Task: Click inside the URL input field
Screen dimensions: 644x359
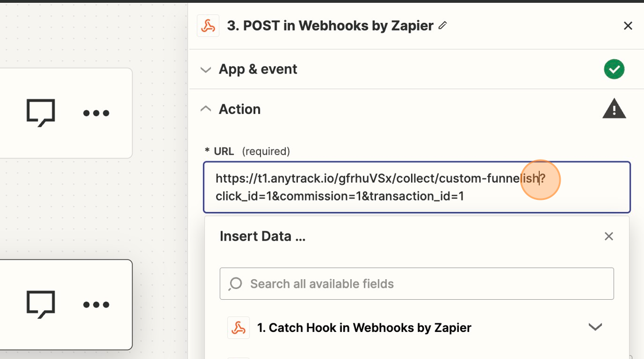Action: click(417, 187)
